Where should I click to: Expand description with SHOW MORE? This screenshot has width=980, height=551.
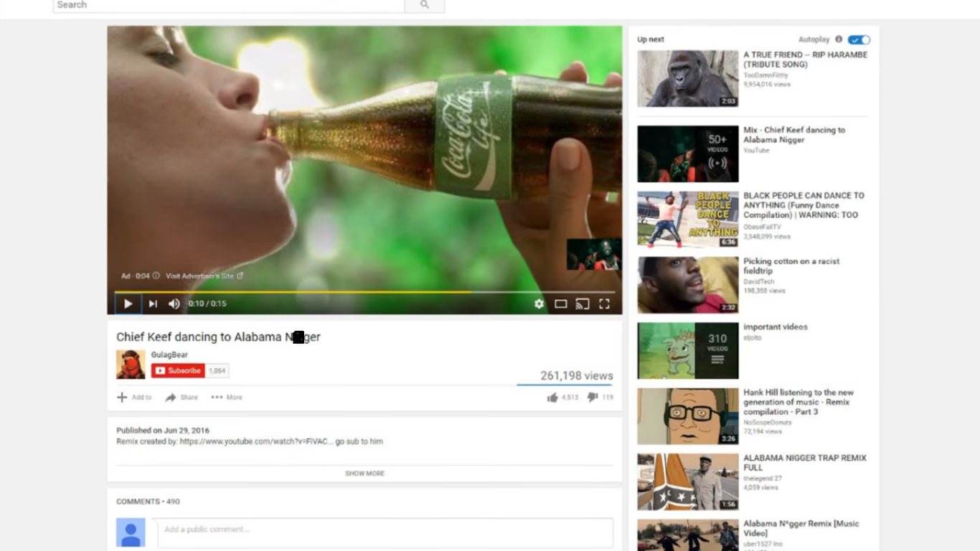pos(364,474)
